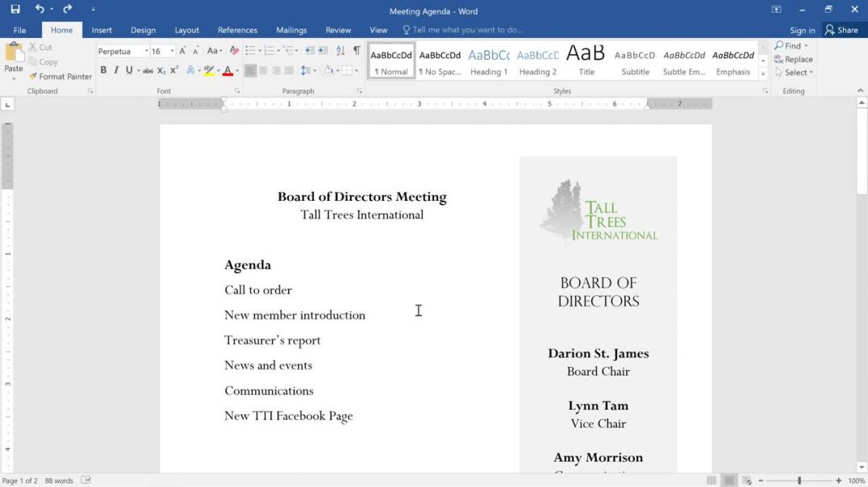Viewport: 868px width, 487px height.
Task: Open the Font dialog launcher
Action: coord(237,91)
